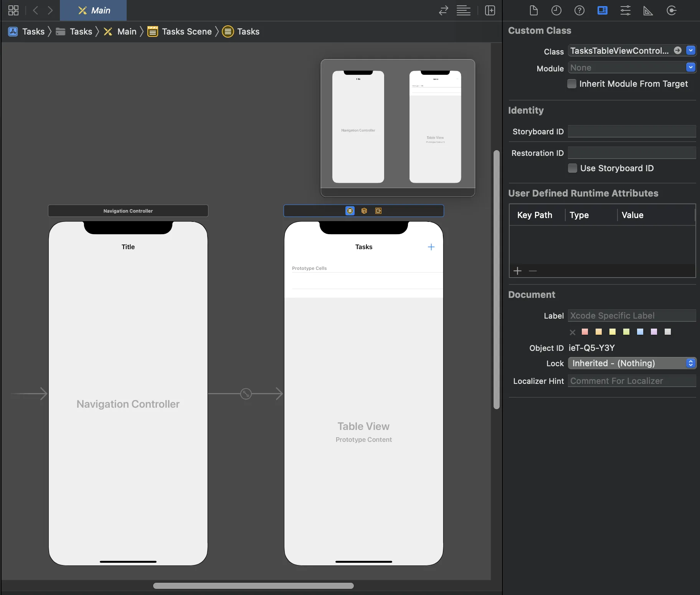Click the Restoration ID field
The width and height of the screenshot is (700, 595).
pos(632,153)
